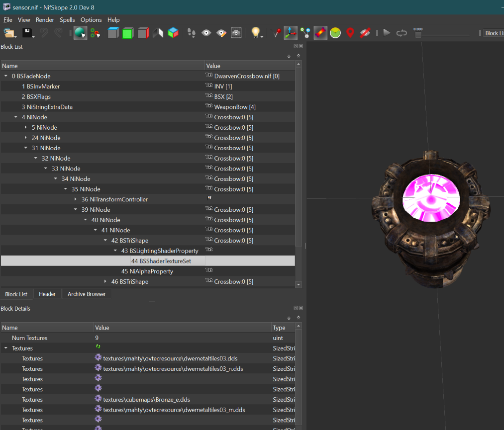Viewport: 504px width, 430px height.
Task: Toggle show nodes icon
Action: click(305, 33)
